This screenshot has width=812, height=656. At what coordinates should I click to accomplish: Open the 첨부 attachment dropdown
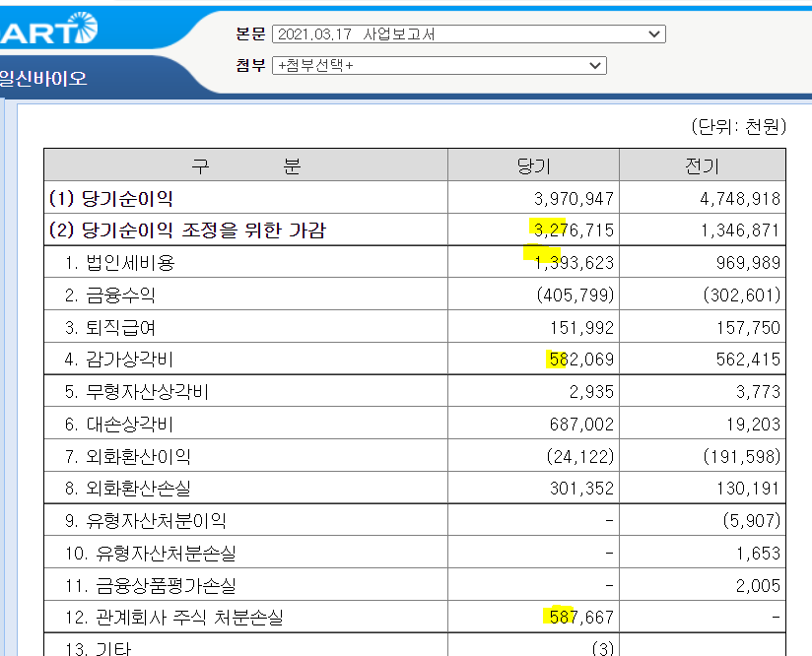click(440, 66)
